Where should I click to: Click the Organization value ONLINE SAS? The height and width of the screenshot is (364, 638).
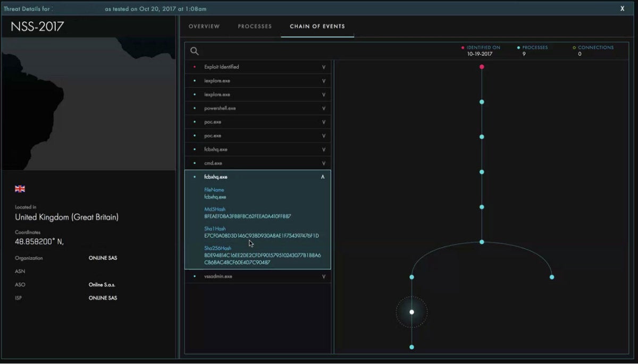[x=103, y=258]
